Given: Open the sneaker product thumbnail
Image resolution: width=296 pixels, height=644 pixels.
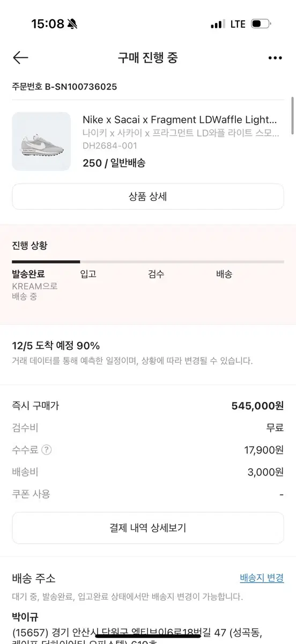Looking at the screenshot, I should click(41, 141).
